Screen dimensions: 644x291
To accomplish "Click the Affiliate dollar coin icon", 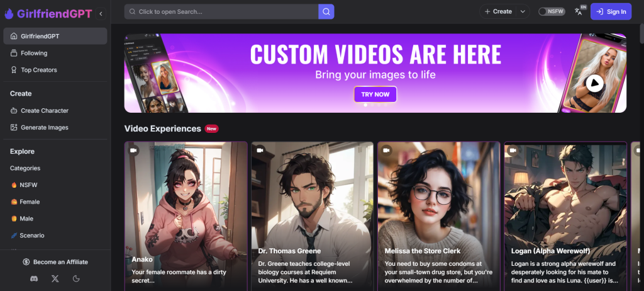I will point(26,262).
